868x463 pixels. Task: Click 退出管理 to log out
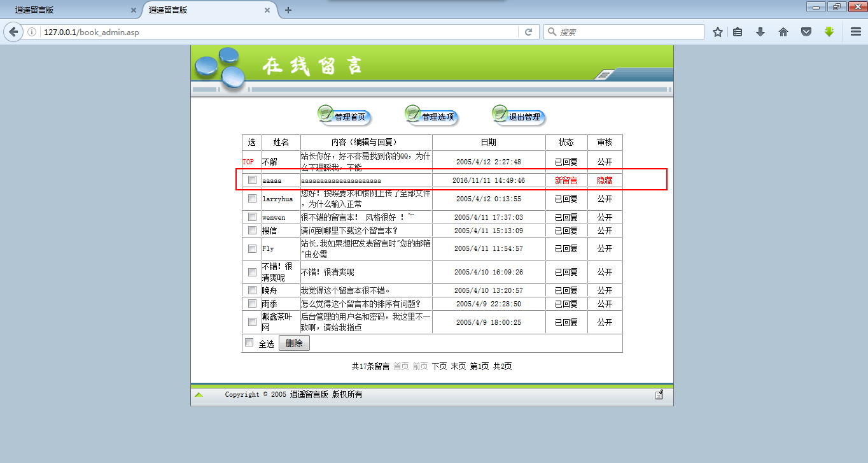pyautogui.click(x=519, y=115)
